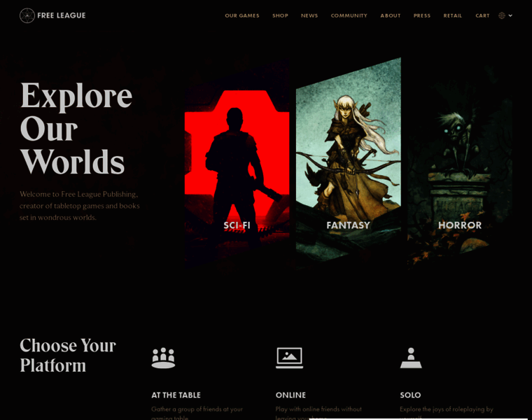Viewport: 532px width, 420px height.
Task: Click the FREE LEAGUE wordmark text
Action: 62,15
